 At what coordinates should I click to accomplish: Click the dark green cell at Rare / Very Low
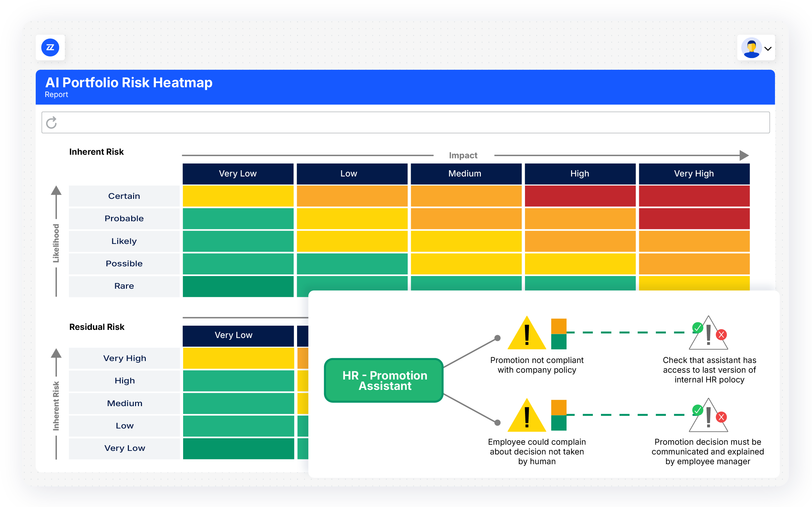(238, 286)
